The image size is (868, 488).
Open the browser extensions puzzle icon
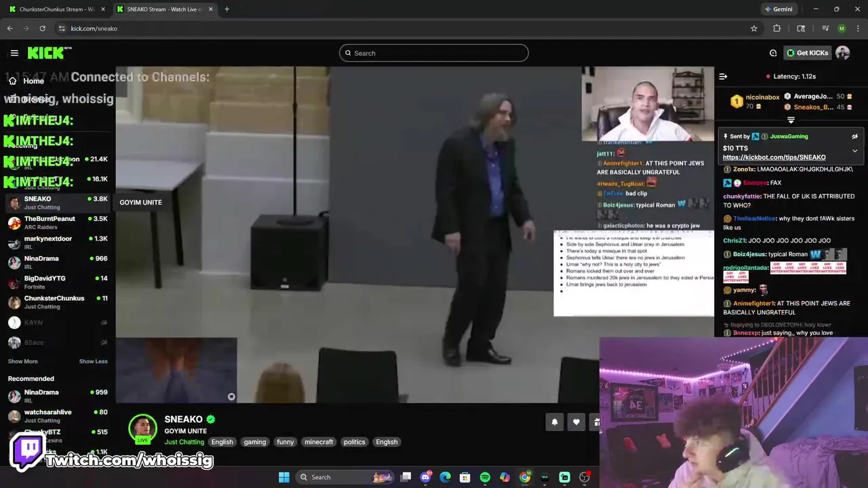click(776, 28)
